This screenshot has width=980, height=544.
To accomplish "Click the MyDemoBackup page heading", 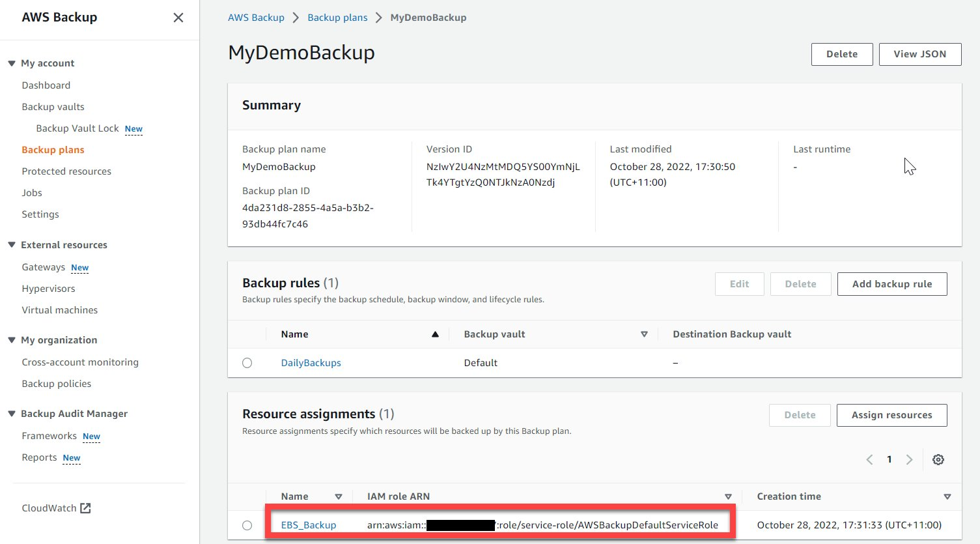I will [301, 52].
